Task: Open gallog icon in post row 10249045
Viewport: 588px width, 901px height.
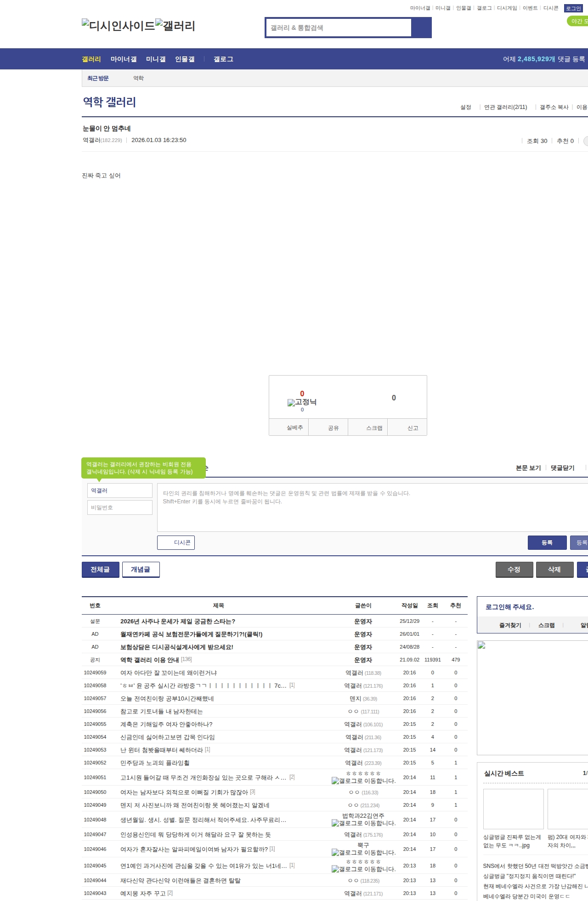Action: [x=363, y=869]
